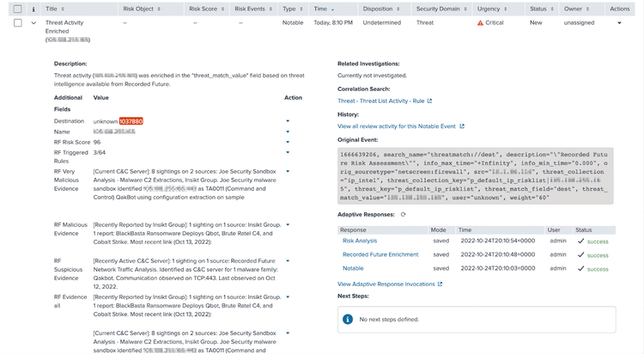
Task: Collapse the Threat Activity Enriched row details
Action: coord(33,23)
